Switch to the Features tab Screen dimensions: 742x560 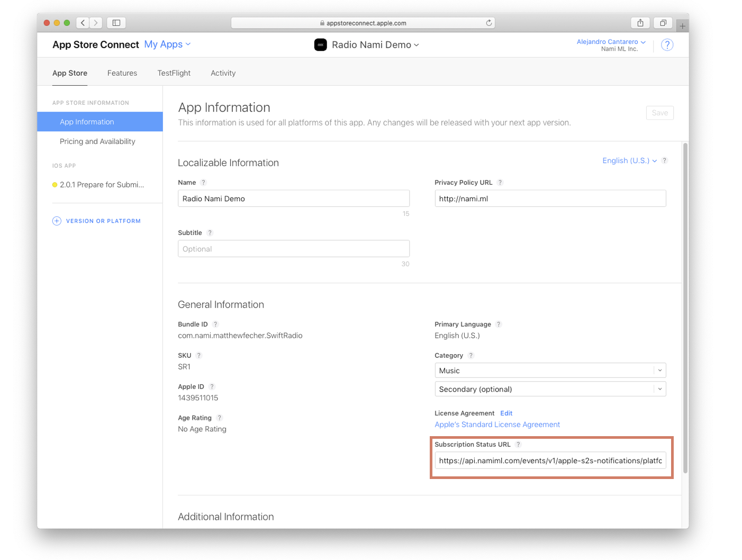click(122, 73)
